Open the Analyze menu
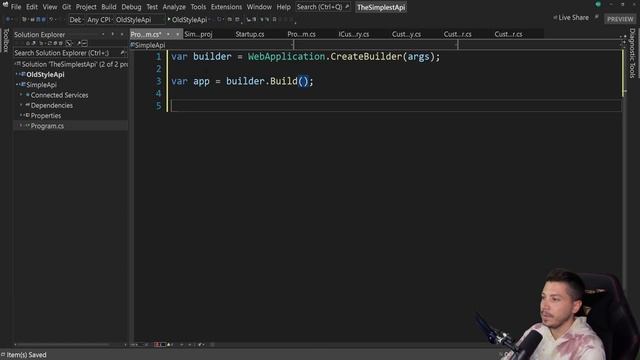This screenshot has height=360, width=640. pos(174,7)
